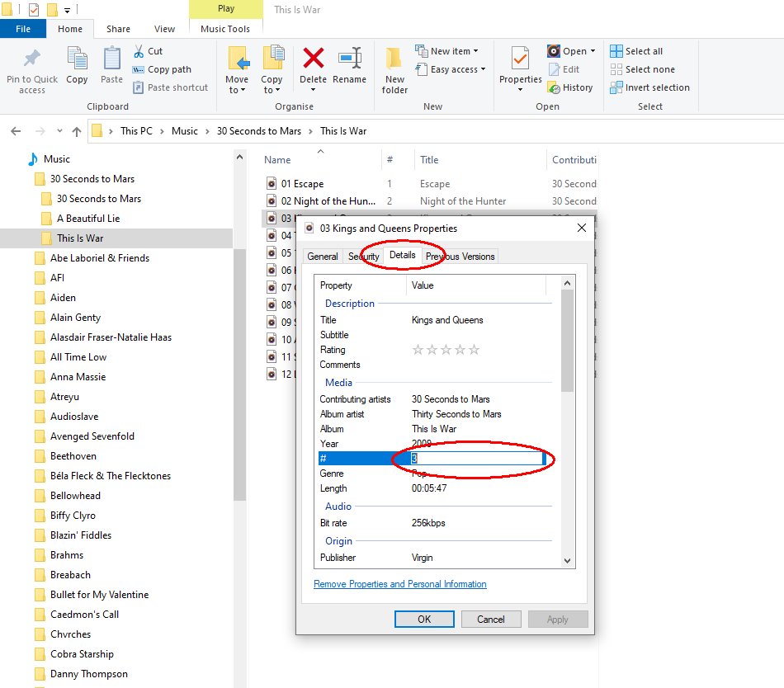
Task: Edit the track number value field
Action: [477, 458]
